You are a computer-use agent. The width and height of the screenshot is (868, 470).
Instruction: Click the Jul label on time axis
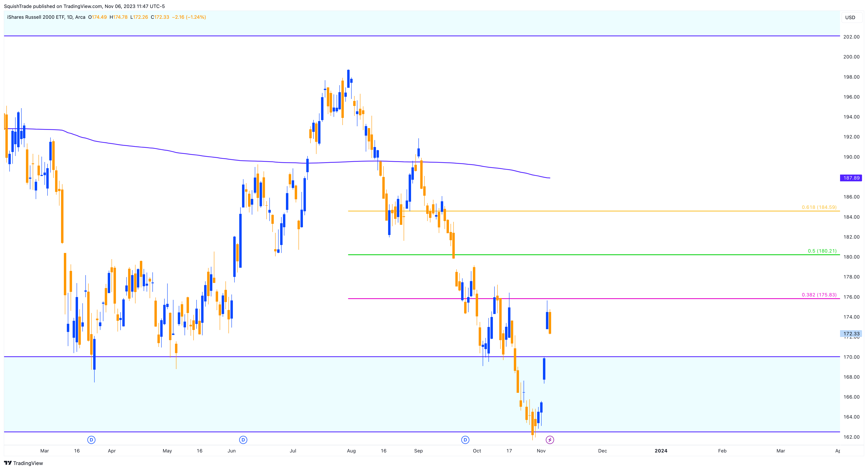(x=293, y=451)
